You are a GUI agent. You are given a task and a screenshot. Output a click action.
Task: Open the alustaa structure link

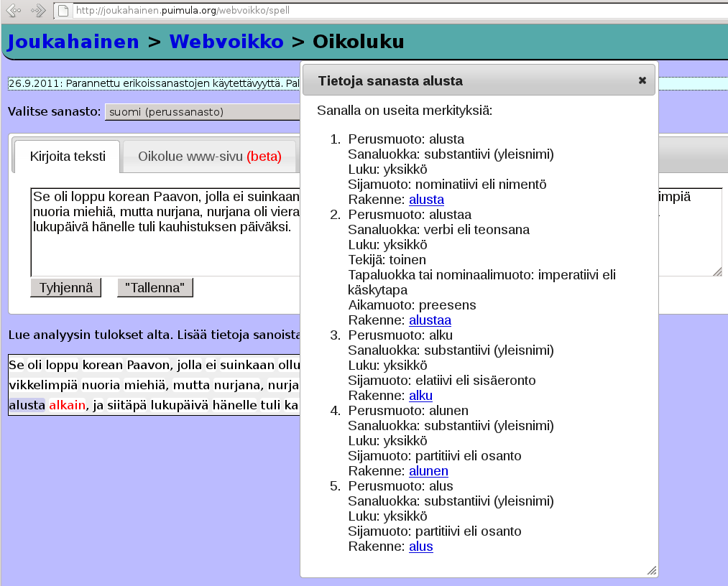[x=430, y=320]
